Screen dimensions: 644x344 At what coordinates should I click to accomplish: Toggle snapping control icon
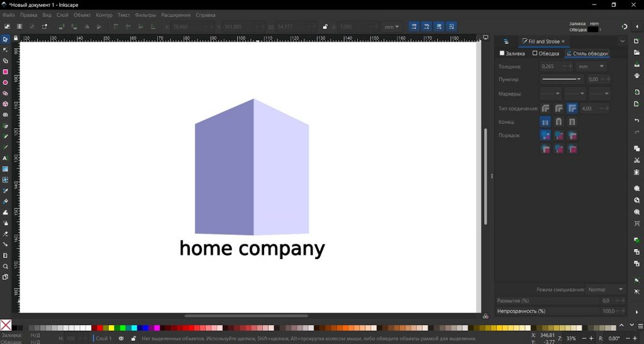[x=625, y=26]
